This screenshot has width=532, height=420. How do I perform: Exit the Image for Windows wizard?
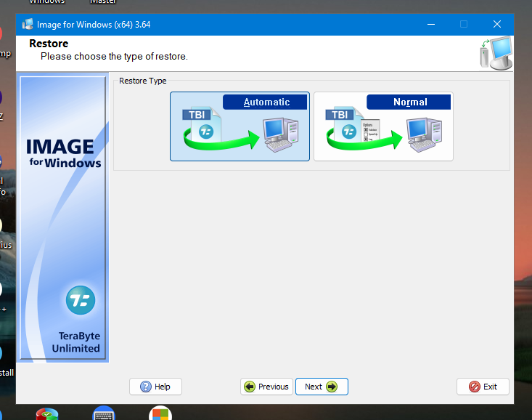click(x=483, y=387)
